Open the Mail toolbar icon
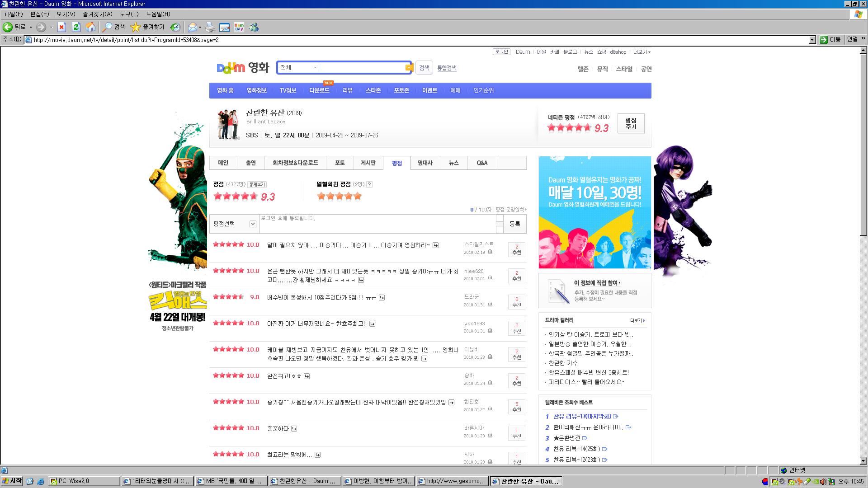 [x=193, y=27]
